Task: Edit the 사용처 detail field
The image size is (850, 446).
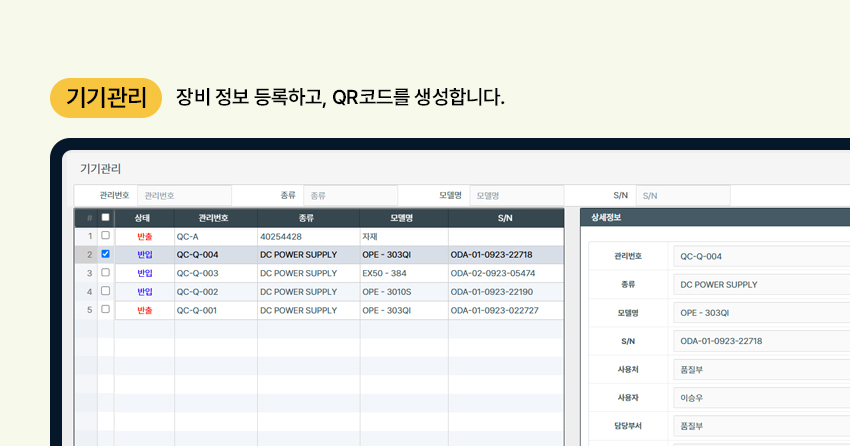Action: (x=762, y=370)
